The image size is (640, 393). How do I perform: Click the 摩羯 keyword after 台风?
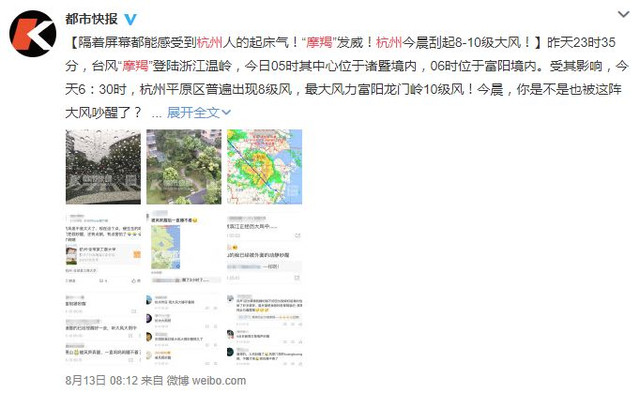(x=135, y=65)
